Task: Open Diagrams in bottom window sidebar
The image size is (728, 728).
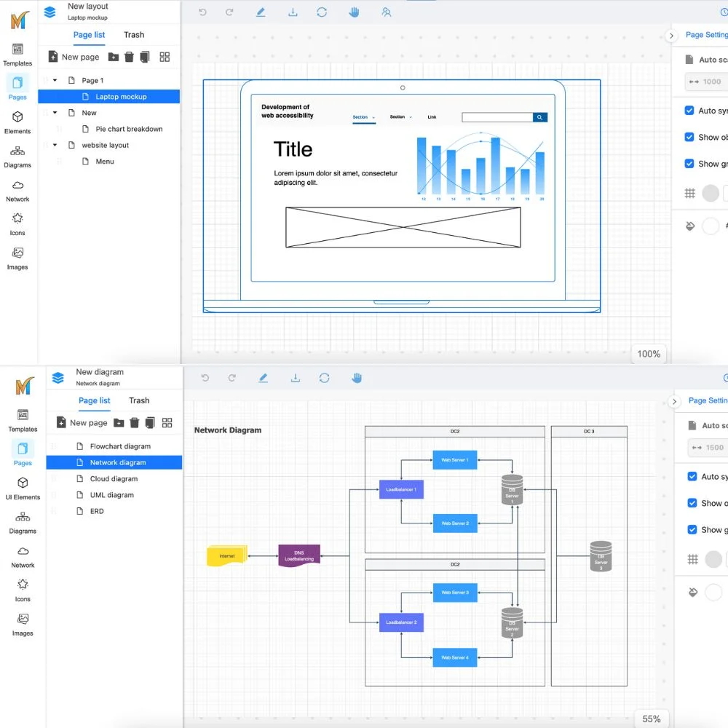Action: point(23,523)
